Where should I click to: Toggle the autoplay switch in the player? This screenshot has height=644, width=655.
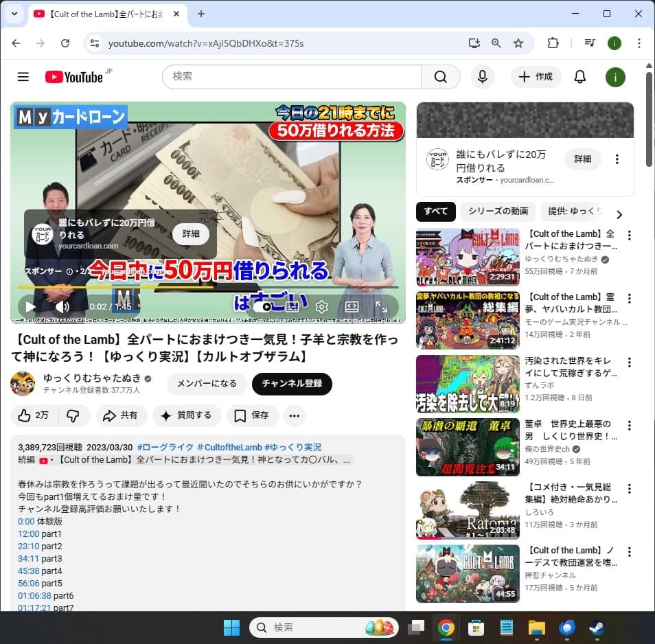[262, 308]
